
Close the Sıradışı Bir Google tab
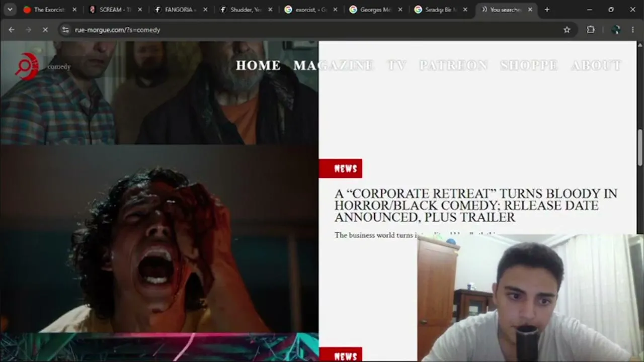point(465,10)
